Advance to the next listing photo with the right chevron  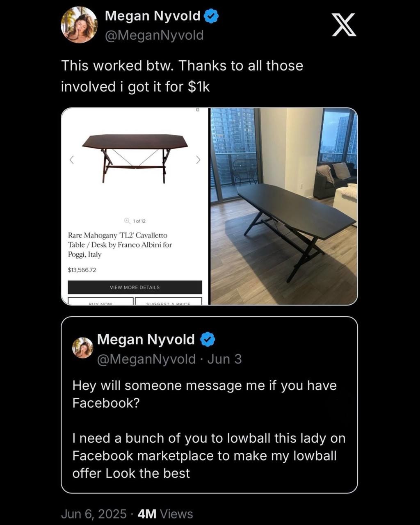(x=198, y=160)
